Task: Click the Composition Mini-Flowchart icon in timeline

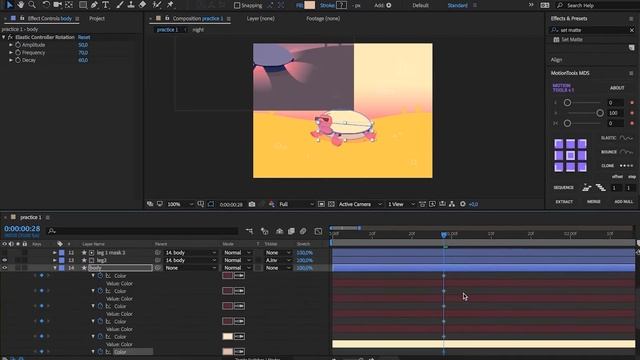Action: (x=249, y=231)
